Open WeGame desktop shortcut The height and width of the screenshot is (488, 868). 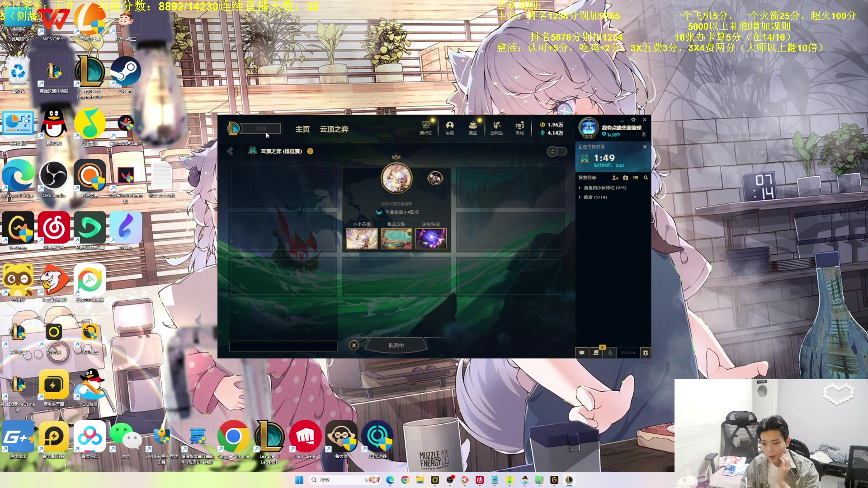tap(18, 231)
